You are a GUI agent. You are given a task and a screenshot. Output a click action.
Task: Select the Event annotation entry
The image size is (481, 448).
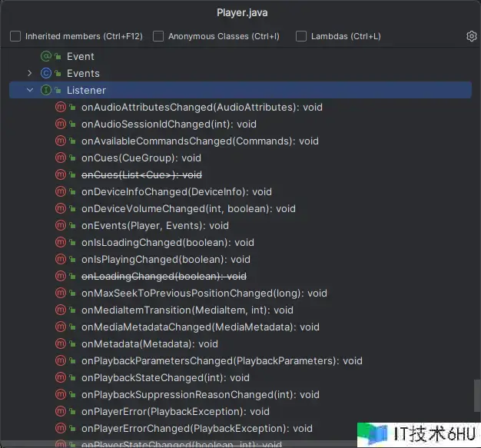(81, 56)
